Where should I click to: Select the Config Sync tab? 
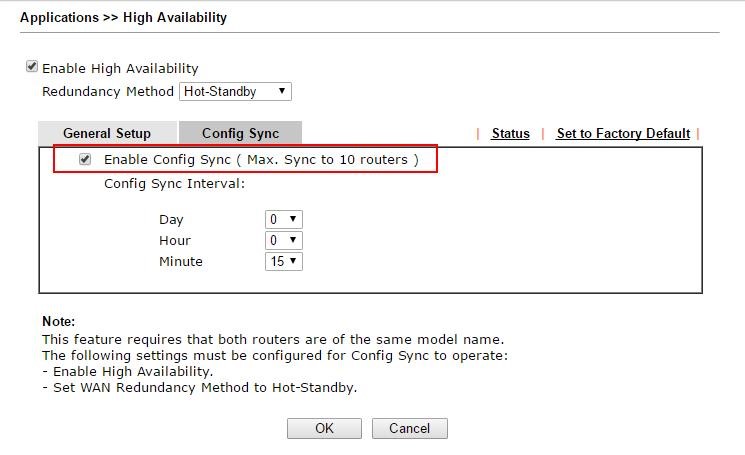point(240,133)
